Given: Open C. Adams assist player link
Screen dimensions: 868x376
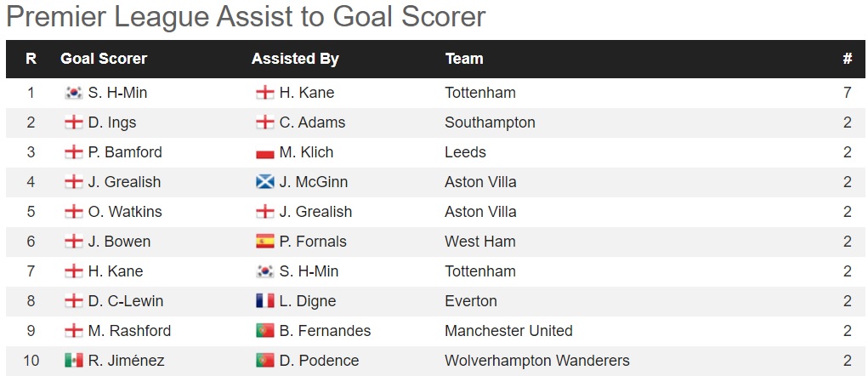Looking at the screenshot, I should pos(312,122).
